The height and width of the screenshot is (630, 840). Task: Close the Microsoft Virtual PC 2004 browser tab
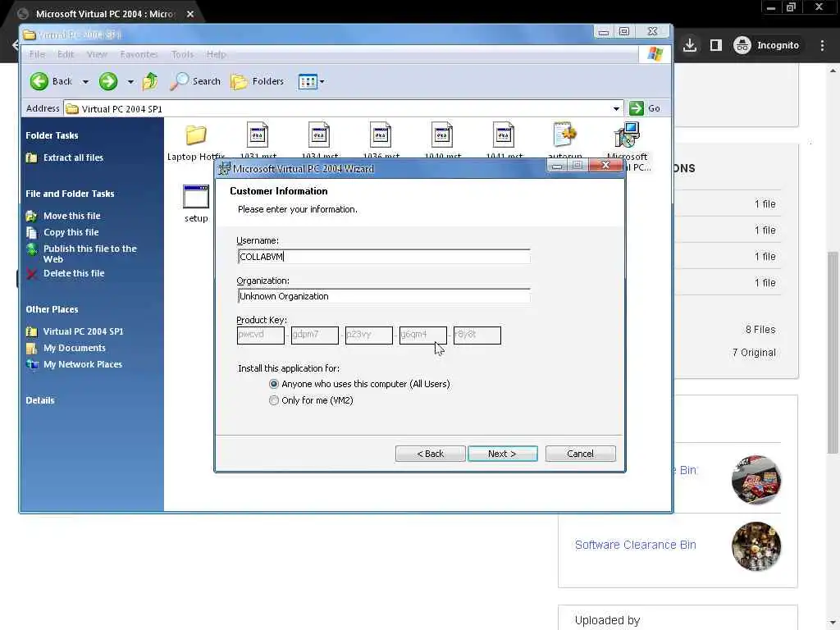[x=190, y=14]
